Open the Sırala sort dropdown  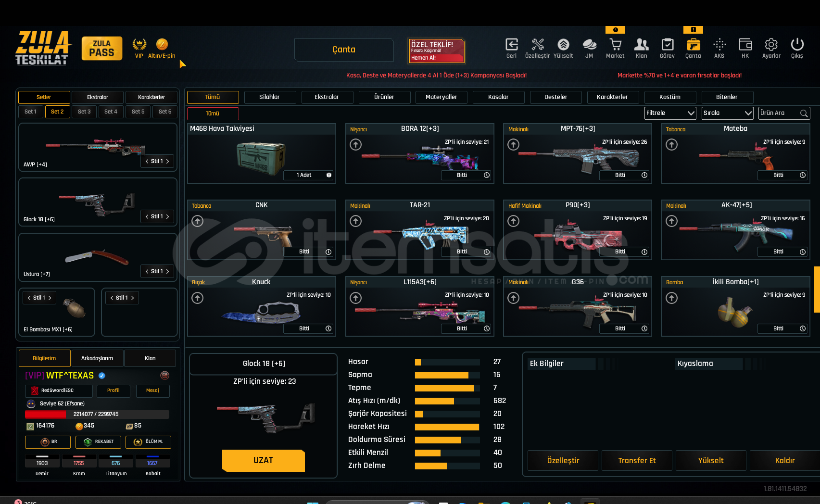click(728, 113)
